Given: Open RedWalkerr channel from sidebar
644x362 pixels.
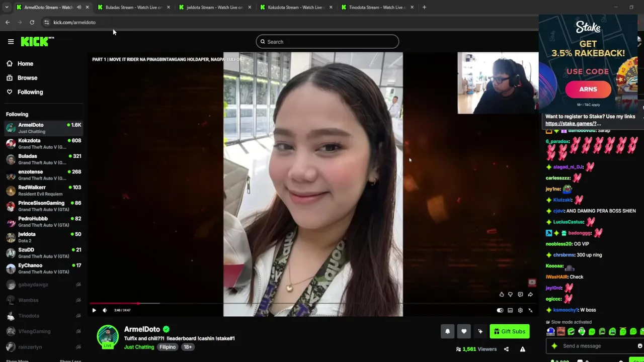Looking at the screenshot, I should point(43,190).
